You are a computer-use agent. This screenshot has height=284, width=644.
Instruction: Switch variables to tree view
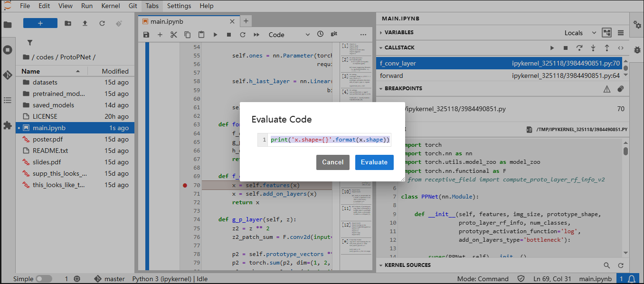[606, 33]
